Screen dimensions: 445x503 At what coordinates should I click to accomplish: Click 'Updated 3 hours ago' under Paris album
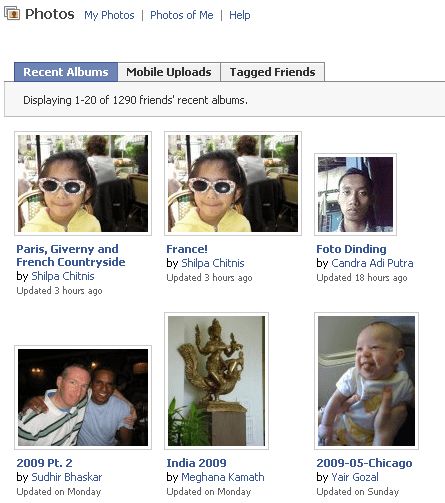tap(59, 291)
